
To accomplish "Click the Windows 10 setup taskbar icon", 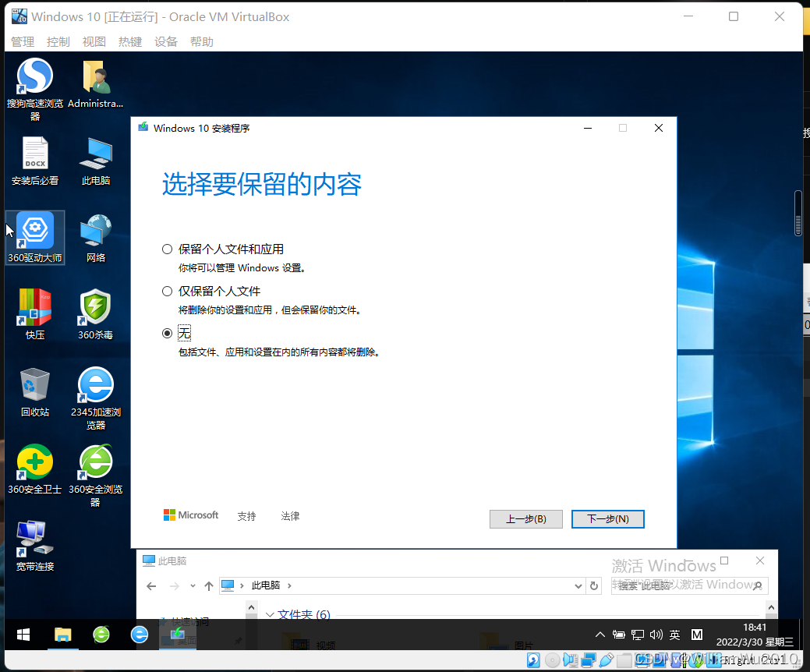I will coord(177,635).
